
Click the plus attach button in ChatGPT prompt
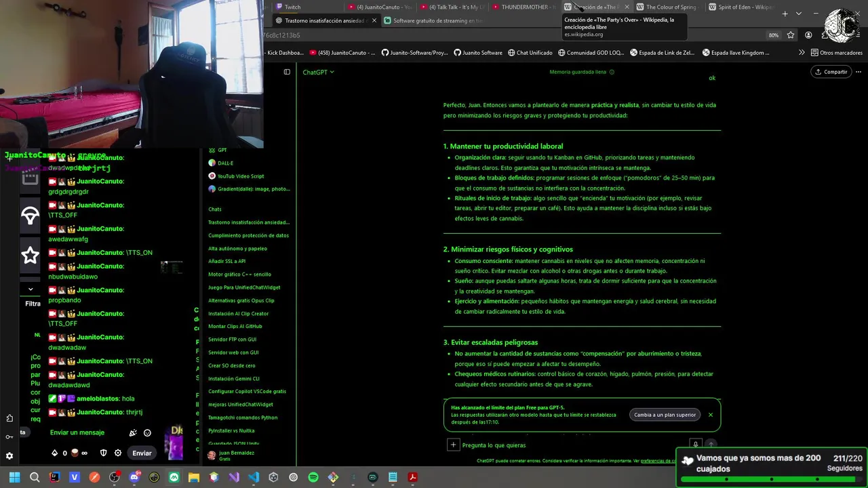(x=453, y=445)
